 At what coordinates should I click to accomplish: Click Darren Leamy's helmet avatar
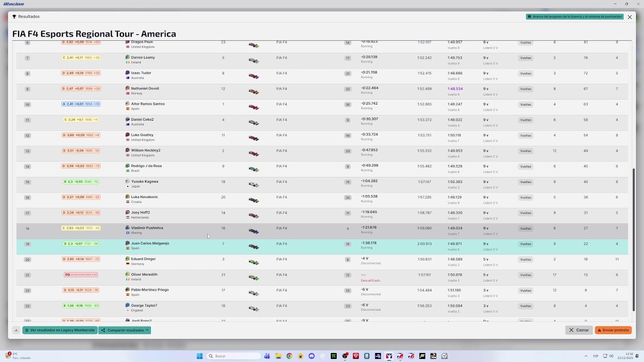pyautogui.click(x=127, y=57)
